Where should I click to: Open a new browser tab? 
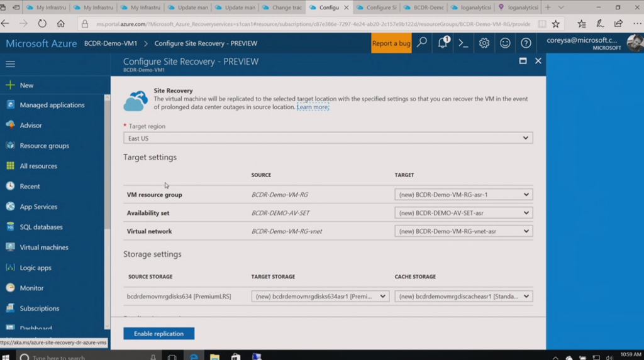coord(548,8)
